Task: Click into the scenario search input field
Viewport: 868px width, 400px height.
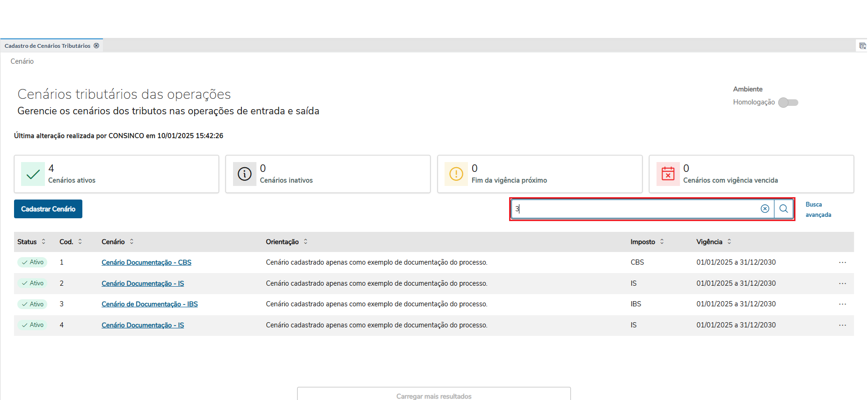Action: 636,209
